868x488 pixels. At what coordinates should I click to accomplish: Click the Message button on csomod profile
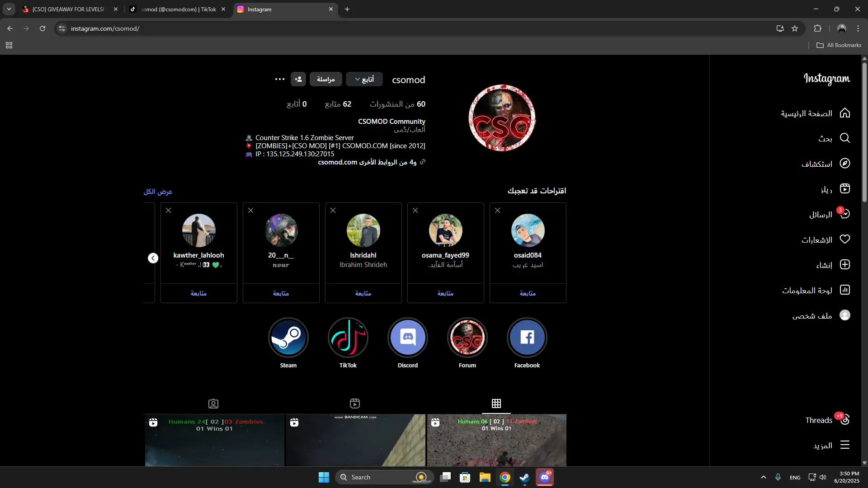326,79
